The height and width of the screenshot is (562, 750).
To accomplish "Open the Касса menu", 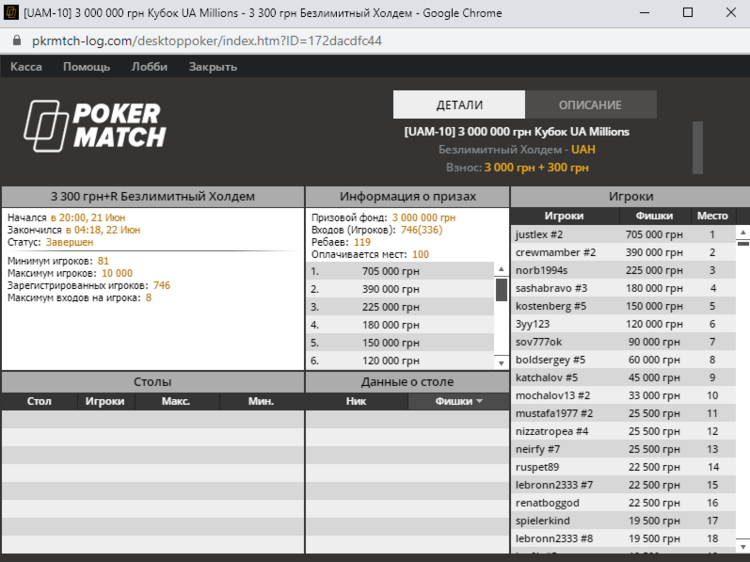I will (x=26, y=67).
